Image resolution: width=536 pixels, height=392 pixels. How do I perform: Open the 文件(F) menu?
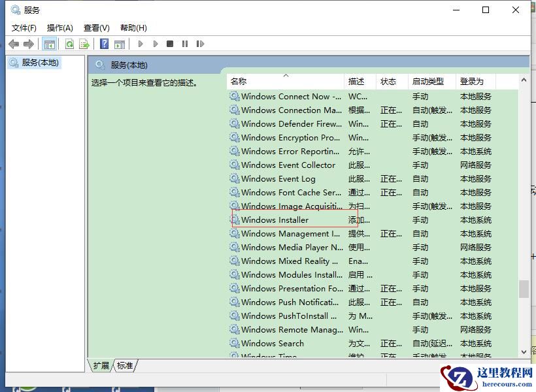click(x=24, y=27)
